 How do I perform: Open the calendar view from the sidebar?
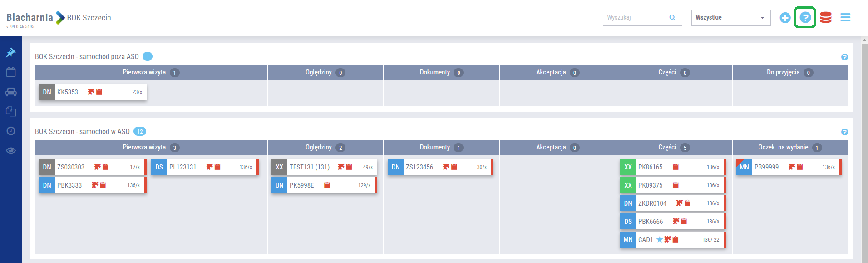[11, 72]
